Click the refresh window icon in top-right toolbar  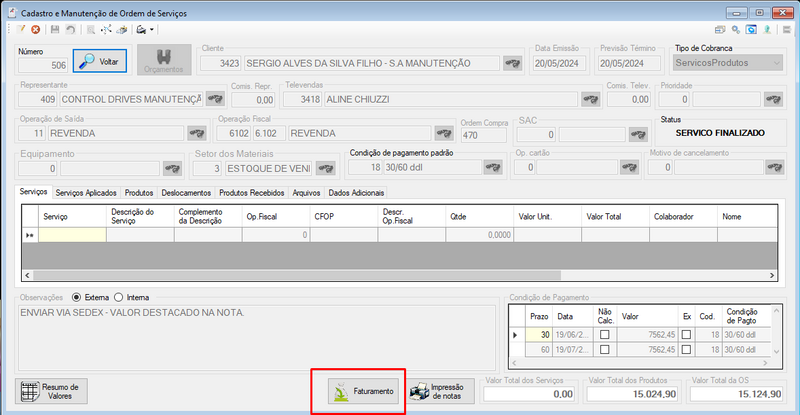click(751, 30)
